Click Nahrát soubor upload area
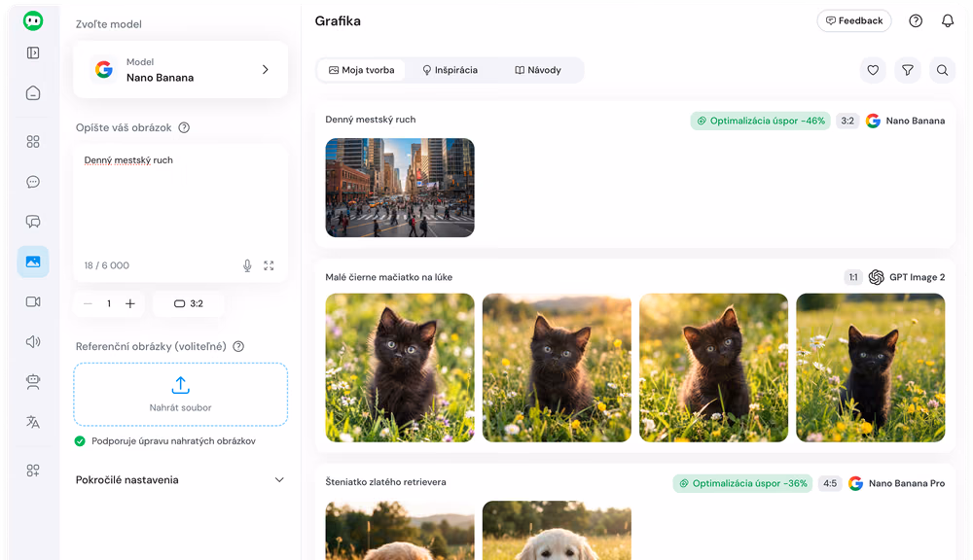973x560 pixels. coord(181,395)
